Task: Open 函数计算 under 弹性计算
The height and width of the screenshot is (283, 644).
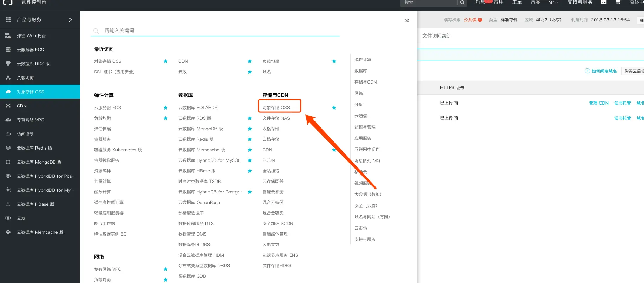Action: [x=102, y=192]
